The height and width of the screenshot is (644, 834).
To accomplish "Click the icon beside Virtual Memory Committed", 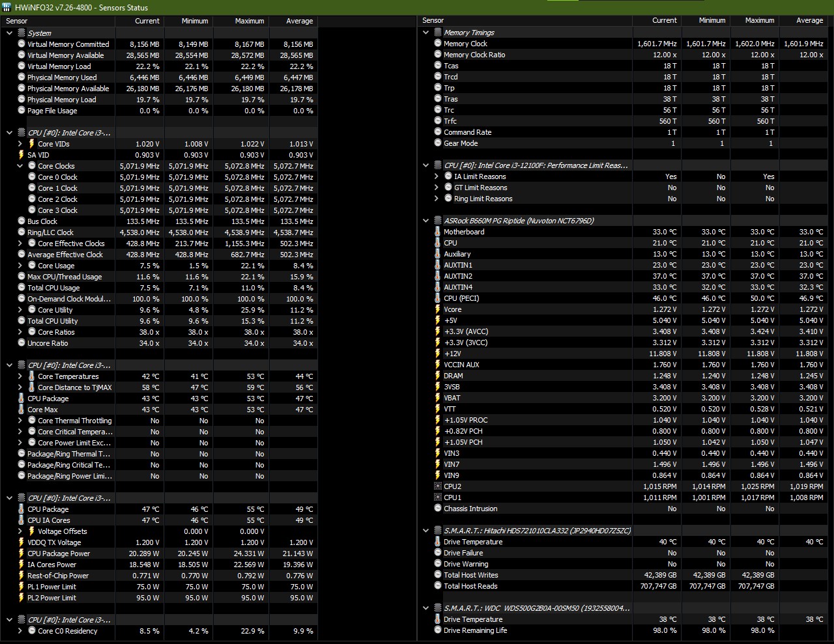I will (x=22, y=44).
